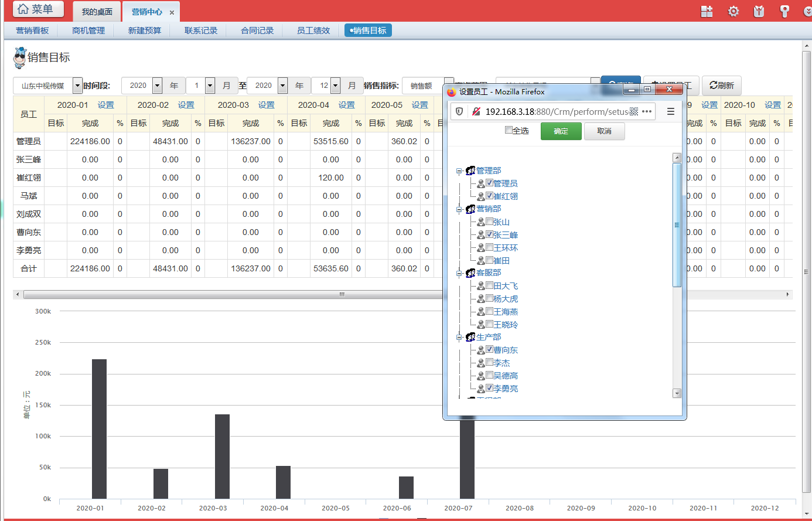Click the 管理部 department group icon
Image resolution: width=812 pixels, height=521 pixels.
tap(470, 171)
